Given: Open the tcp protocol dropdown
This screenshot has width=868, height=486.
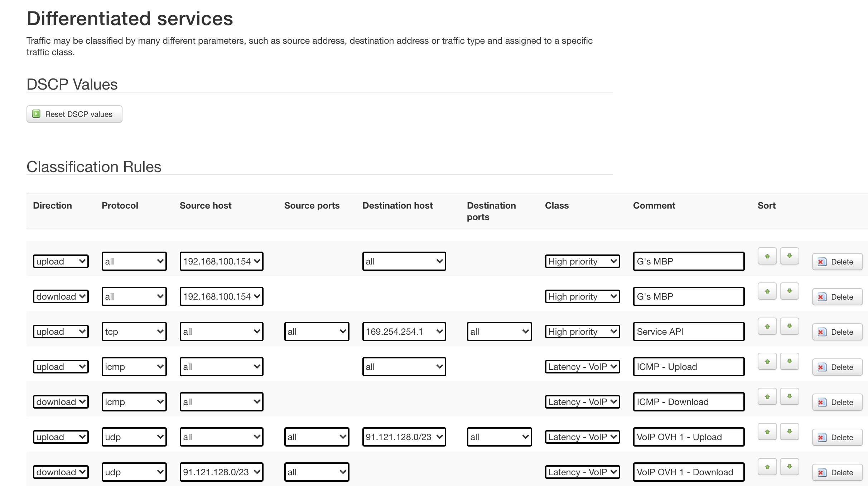Looking at the screenshot, I should (134, 332).
